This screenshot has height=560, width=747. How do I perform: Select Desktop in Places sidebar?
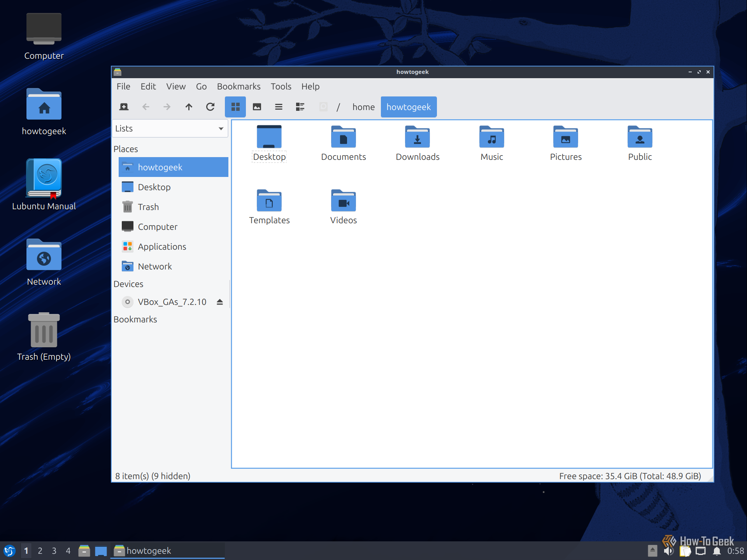174,187
